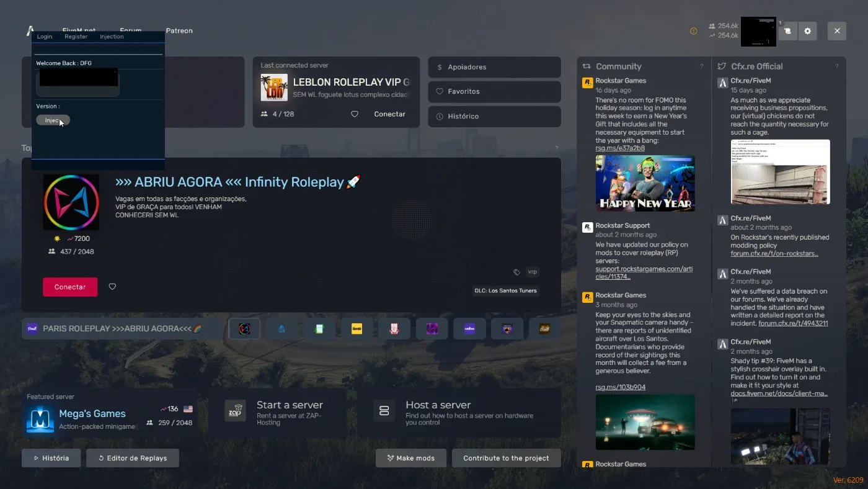Click the DLC: Los Santos Tuners label
This screenshot has width=868, height=489.
click(506, 290)
